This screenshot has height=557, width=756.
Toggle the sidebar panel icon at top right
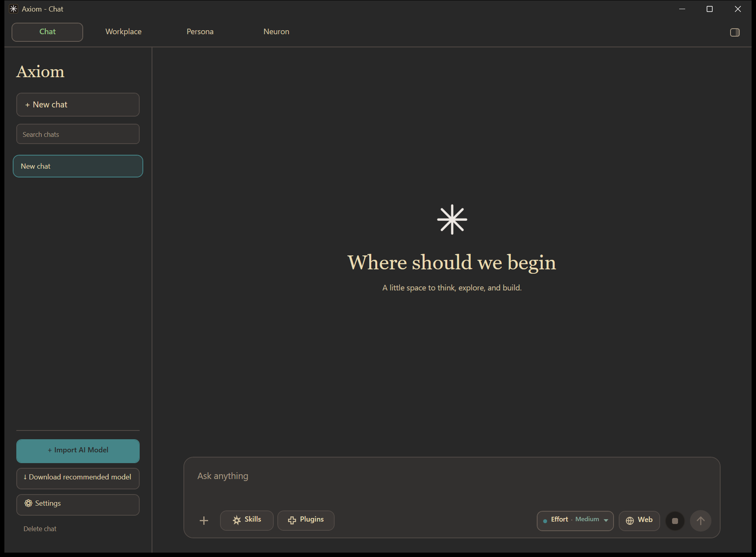[735, 32]
